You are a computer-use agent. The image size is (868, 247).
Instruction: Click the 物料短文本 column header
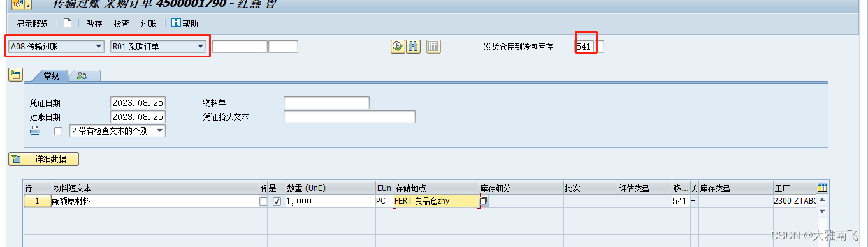click(x=155, y=188)
